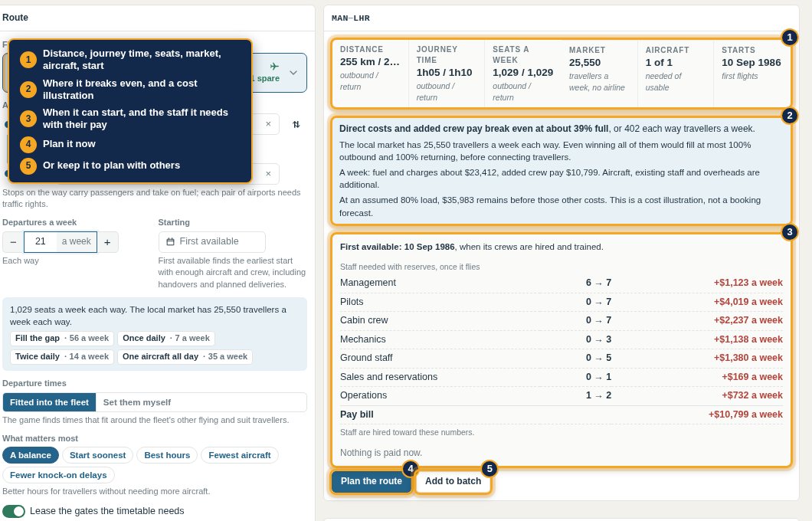Click the Aircraft 1 of 1 value
Viewport: 812px width, 521px height.
pyautogui.click(x=659, y=63)
